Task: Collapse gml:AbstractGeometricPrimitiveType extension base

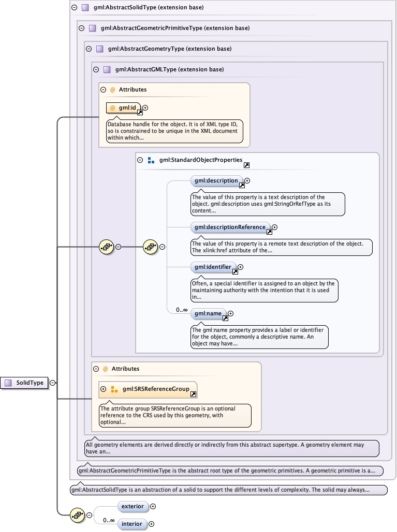Action: click(x=81, y=28)
